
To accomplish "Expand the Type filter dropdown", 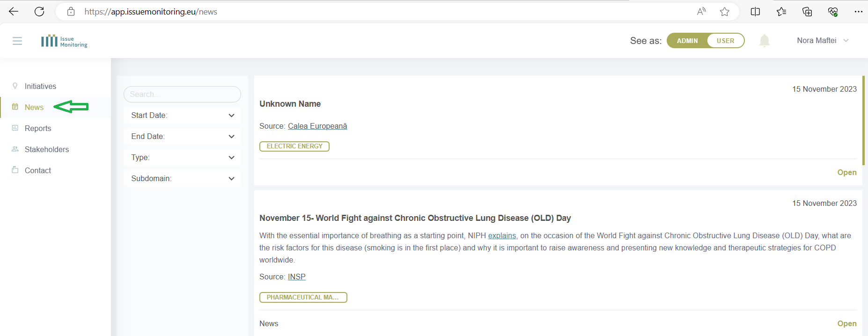I will [182, 158].
